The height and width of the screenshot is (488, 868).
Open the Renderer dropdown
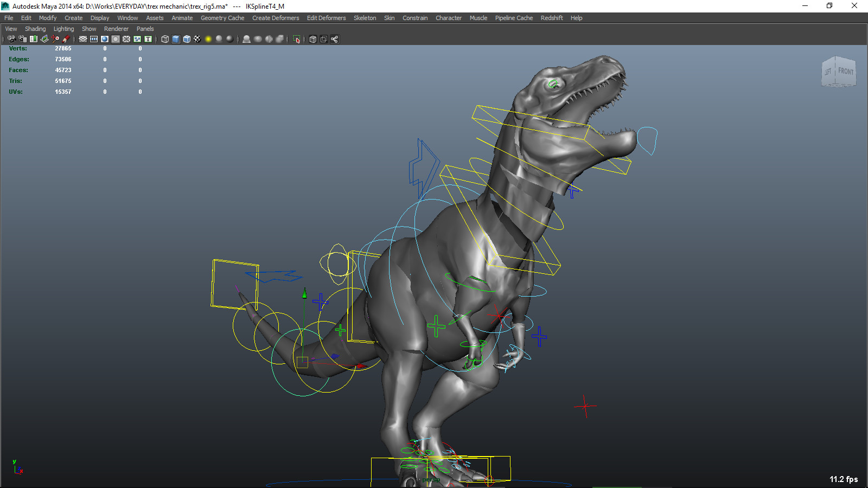click(x=116, y=28)
